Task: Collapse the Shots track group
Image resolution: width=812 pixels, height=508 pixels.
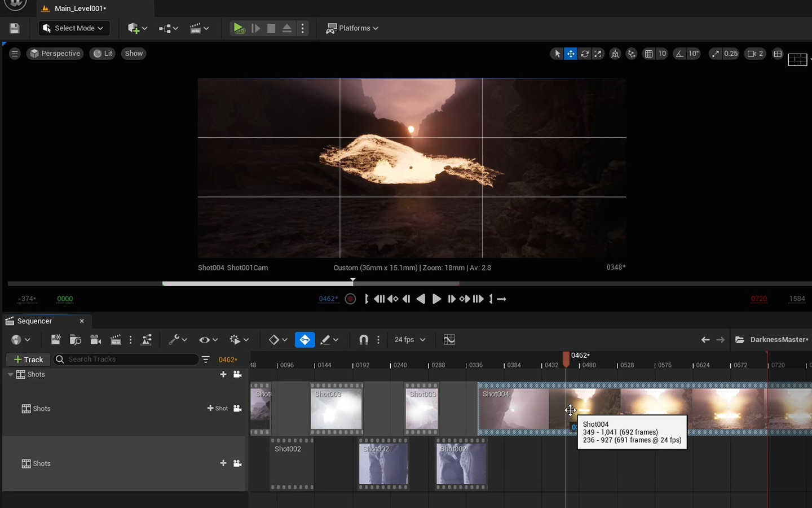Action: coord(10,375)
